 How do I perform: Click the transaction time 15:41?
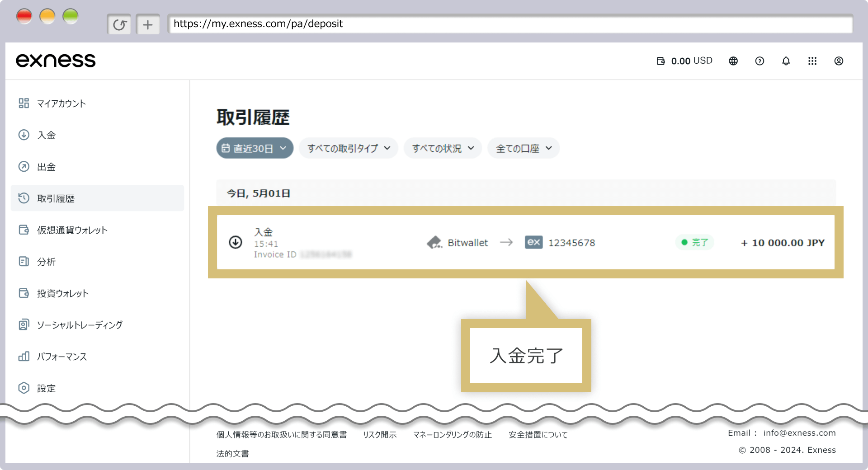coord(266,244)
